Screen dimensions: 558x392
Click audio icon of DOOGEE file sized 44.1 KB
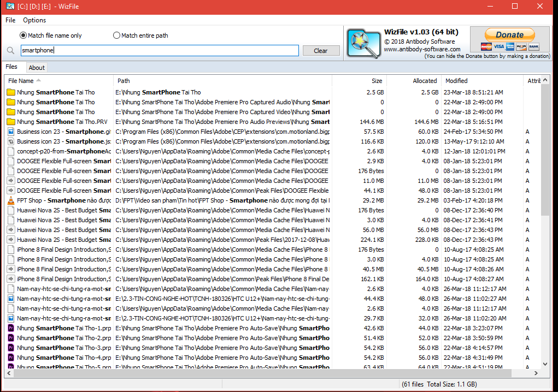[x=11, y=191]
